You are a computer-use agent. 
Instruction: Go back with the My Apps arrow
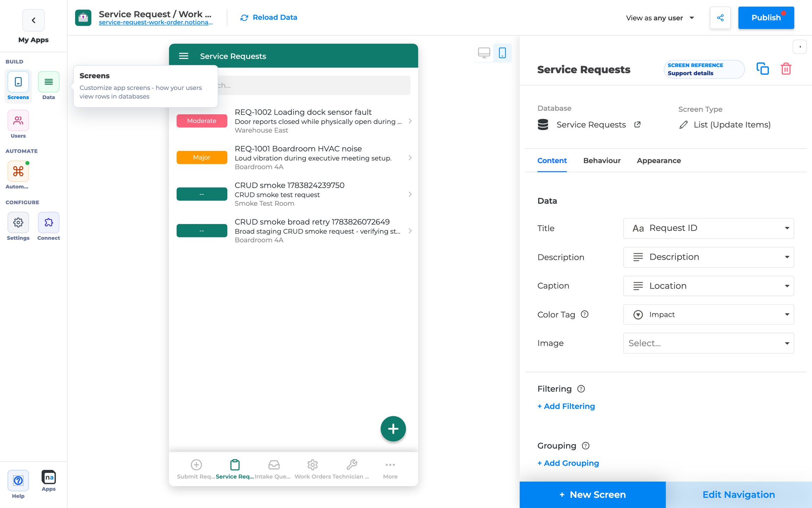33,20
